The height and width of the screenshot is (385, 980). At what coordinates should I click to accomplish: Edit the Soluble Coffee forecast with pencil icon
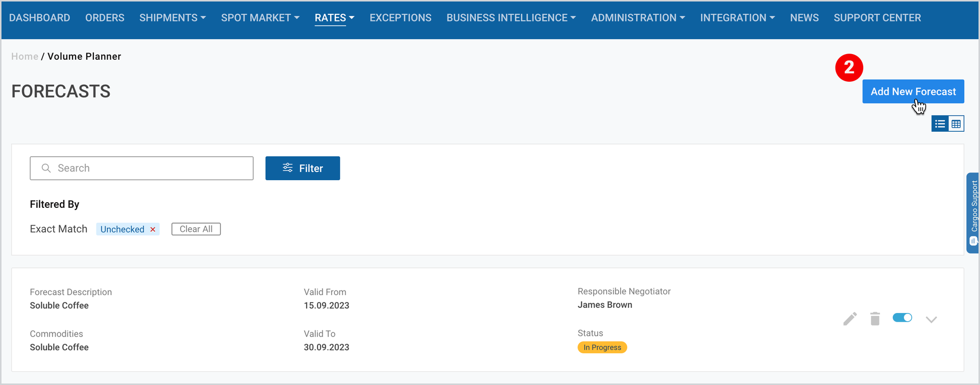click(850, 319)
